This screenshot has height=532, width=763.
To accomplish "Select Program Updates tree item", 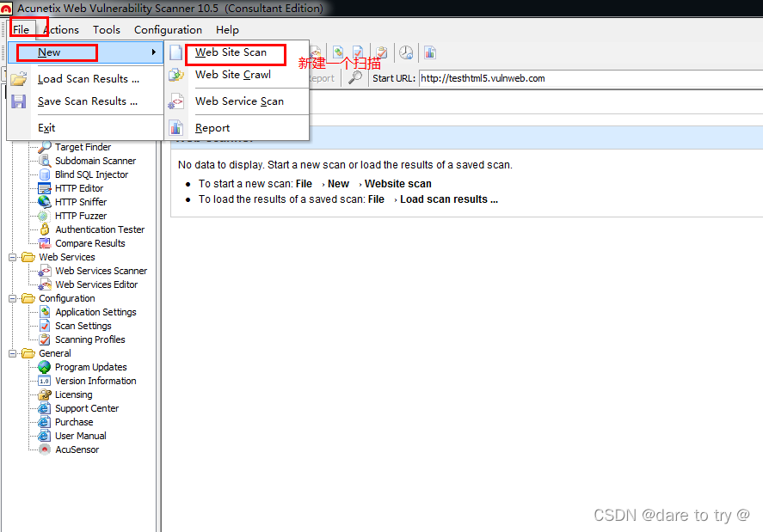I will pos(90,367).
